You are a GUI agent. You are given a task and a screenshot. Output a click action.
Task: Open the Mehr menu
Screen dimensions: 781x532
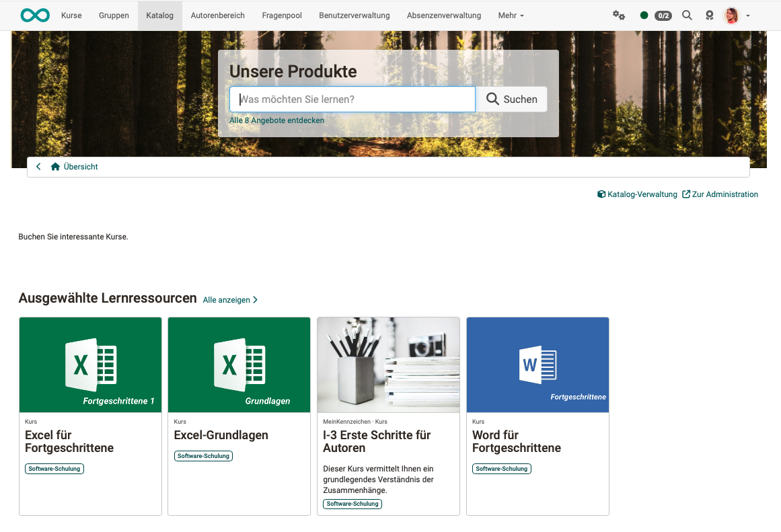pyautogui.click(x=511, y=15)
